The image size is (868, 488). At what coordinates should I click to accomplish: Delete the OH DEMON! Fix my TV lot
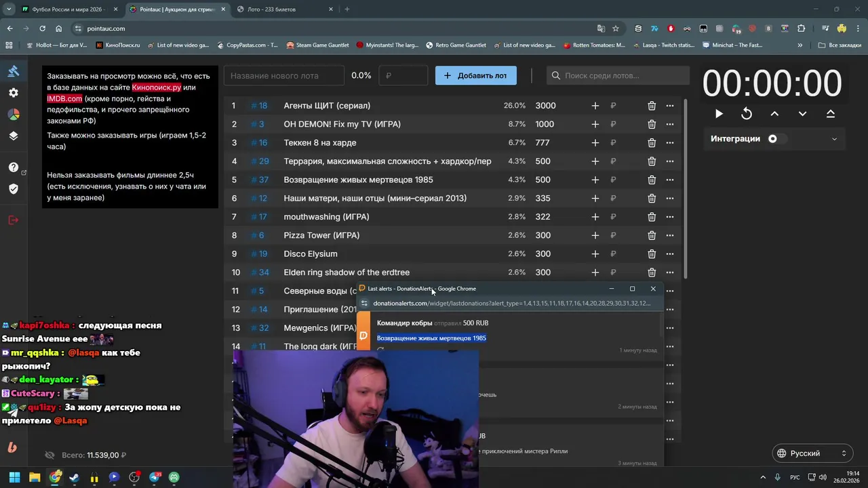(652, 124)
